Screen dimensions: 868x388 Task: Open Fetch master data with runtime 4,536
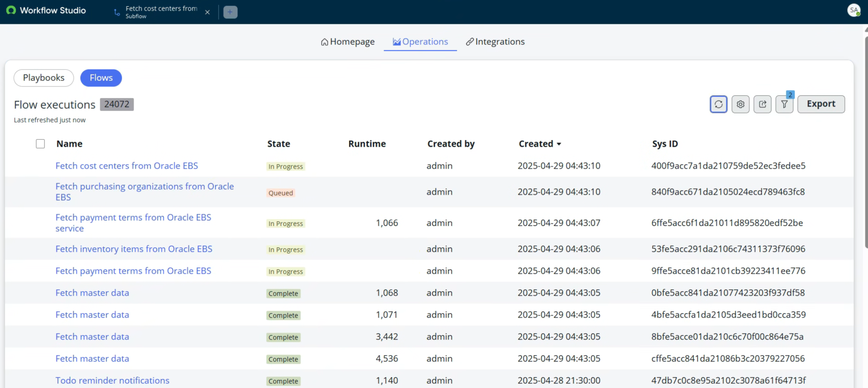coord(92,358)
